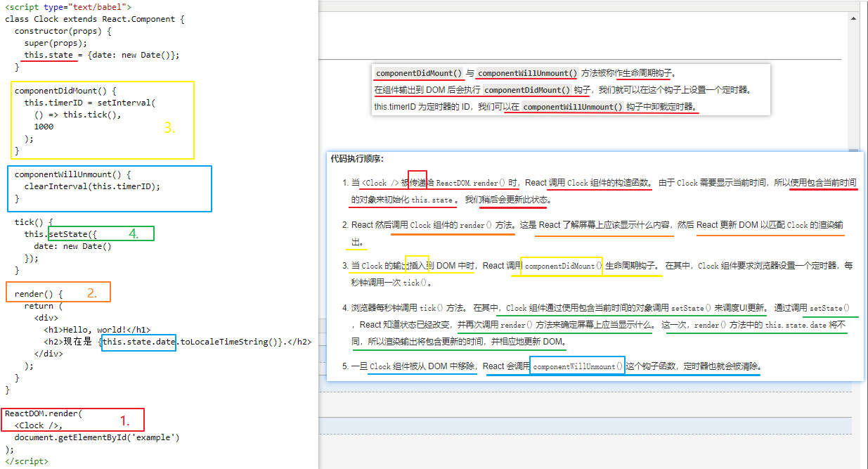The width and height of the screenshot is (868, 469).
Task: Click the 'return (' code line
Action: click(x=44, y=306)
